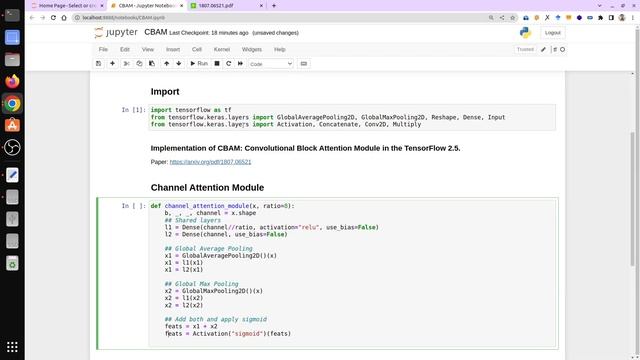Open the Insert menu

[x=173, y=49]
